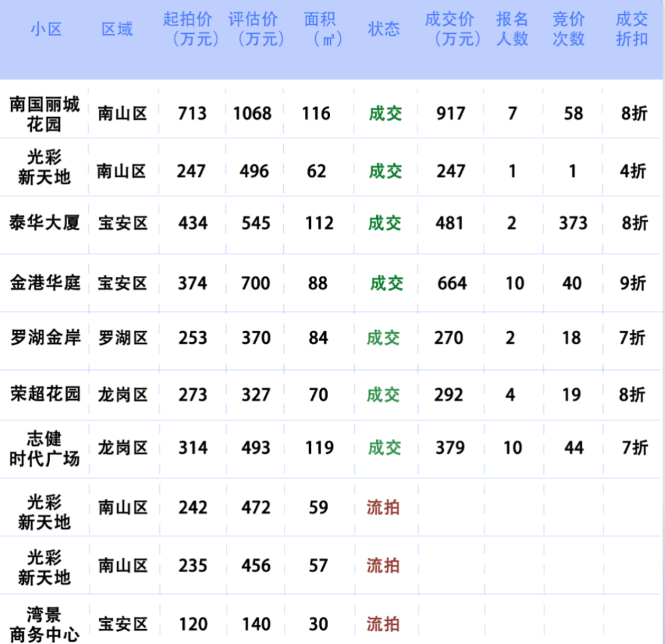Select the 1068 评估价 cell

[252, 114]
